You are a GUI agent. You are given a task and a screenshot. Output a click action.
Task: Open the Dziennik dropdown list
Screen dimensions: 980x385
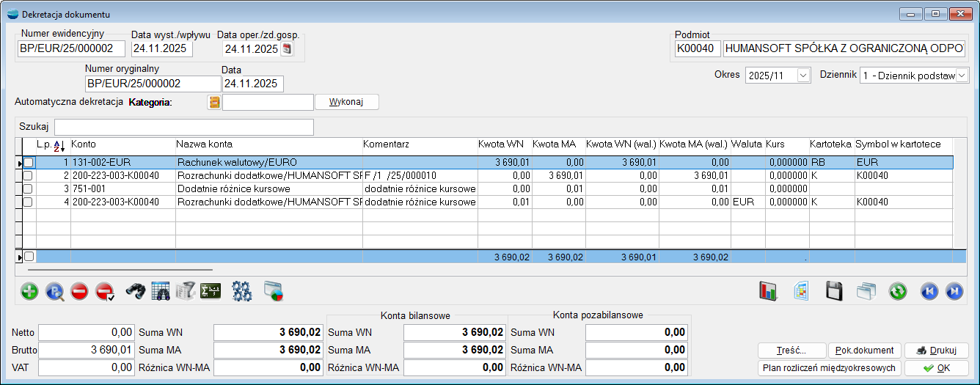click(x=962, y=76)
